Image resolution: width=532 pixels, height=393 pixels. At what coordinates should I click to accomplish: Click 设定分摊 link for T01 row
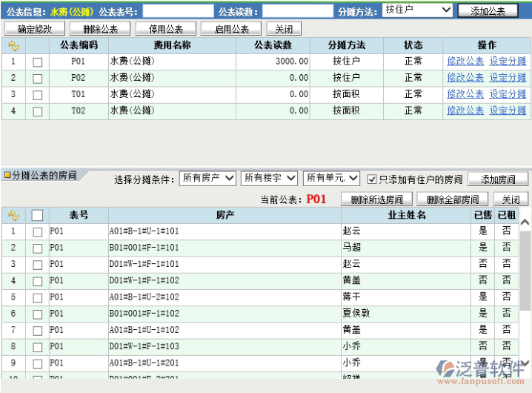(508, 94)
